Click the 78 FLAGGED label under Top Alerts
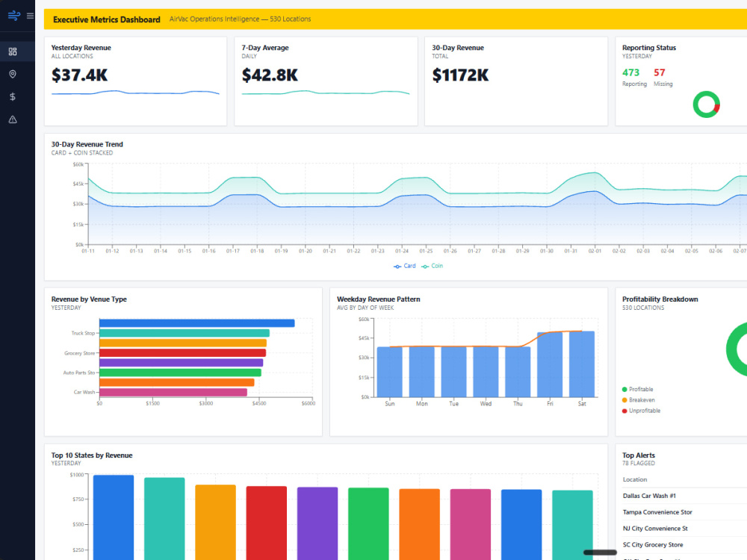Image resolution: width=747 pixels, height=560 pixels. 639,464
